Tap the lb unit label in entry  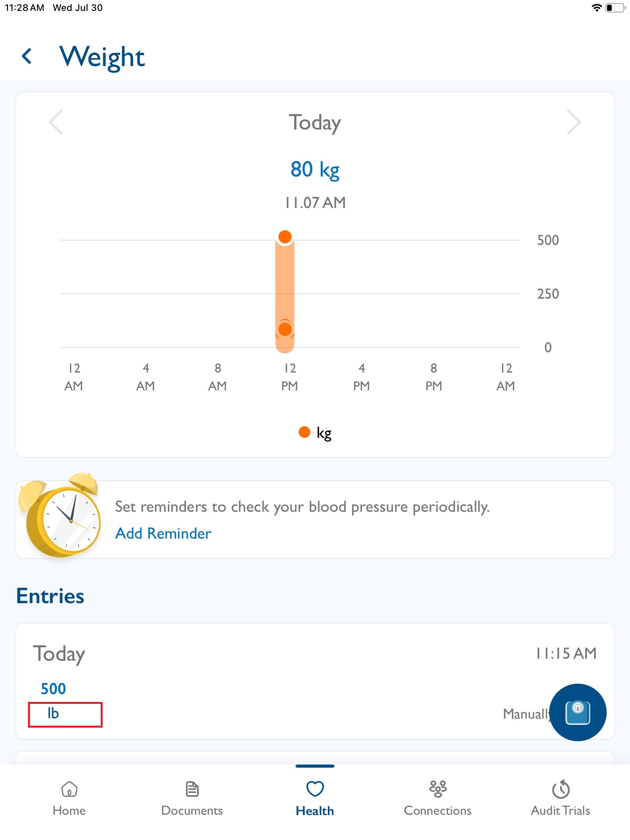[x=53, y=713]
